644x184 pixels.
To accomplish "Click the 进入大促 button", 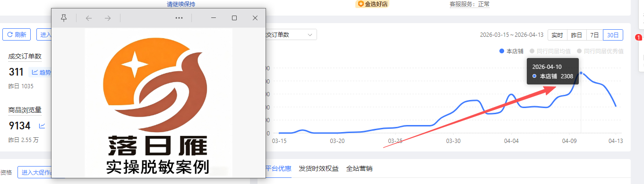I will pos(34,173).
